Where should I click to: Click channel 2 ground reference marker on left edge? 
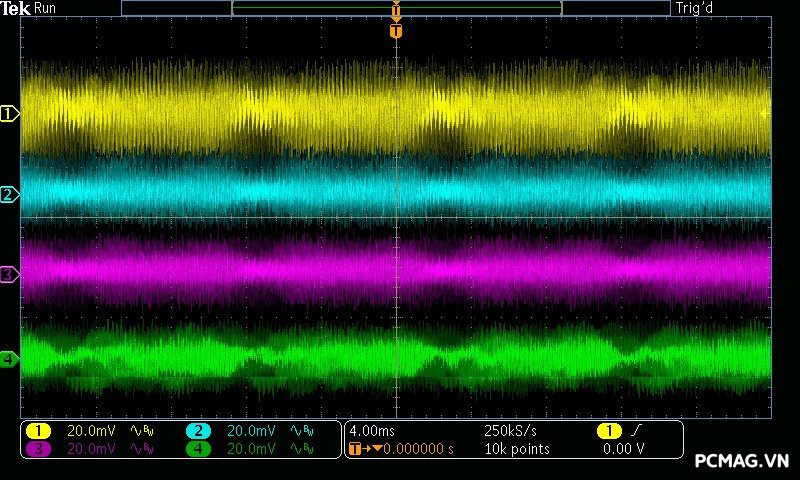(9, 194)
